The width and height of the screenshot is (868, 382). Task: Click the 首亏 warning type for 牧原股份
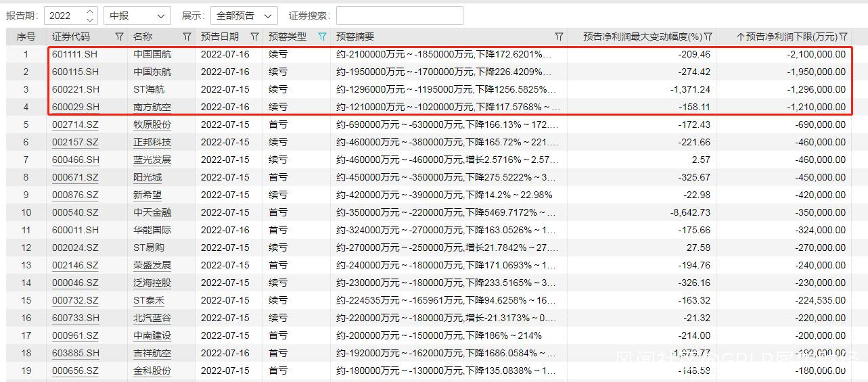(278, 124)
